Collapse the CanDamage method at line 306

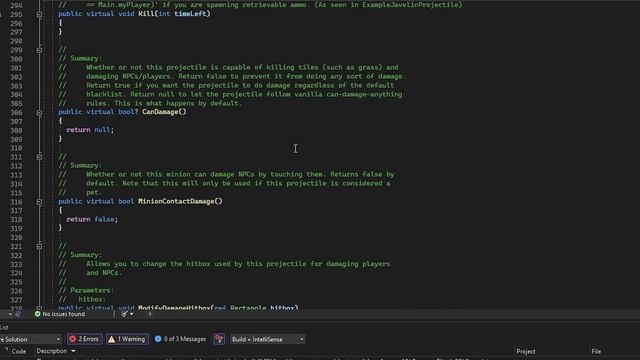point(39,112)
